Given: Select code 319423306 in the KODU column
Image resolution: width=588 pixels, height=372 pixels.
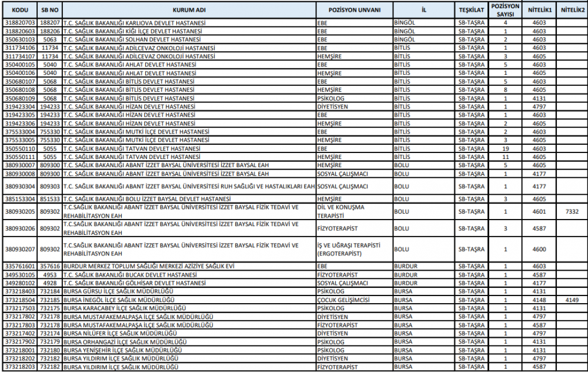Looking at the screenshot, I should pyautogui.click(x=20, y=124).
